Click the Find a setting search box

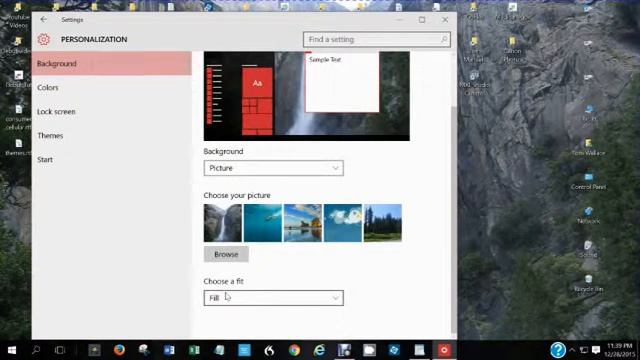(377, 40)
